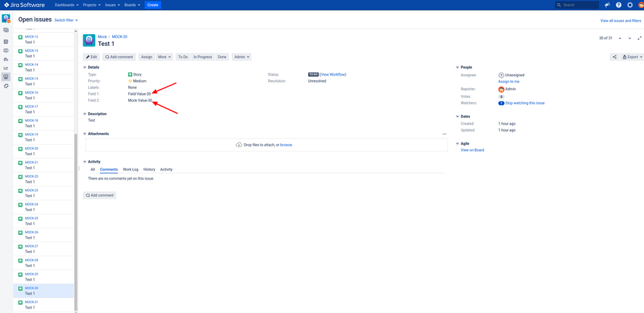Click the Assign button
The height and width of the screenshot is (313, 644).
click(x=146, y=57)
